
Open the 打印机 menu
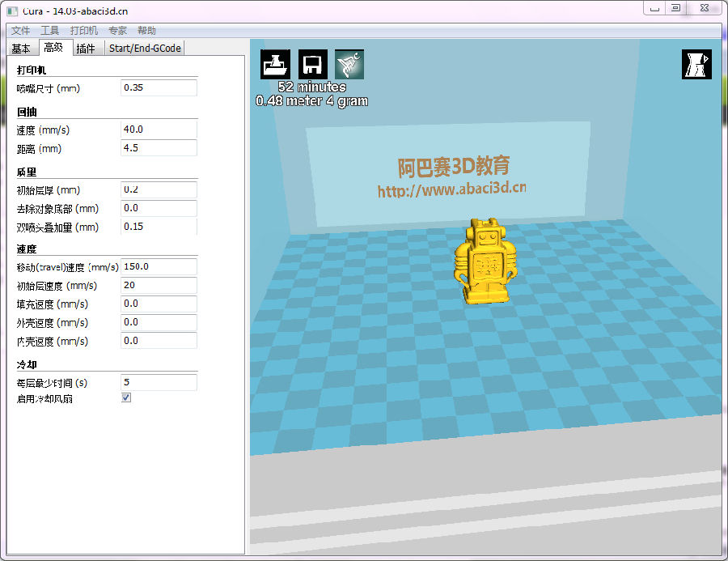click(x=84, y=31)
